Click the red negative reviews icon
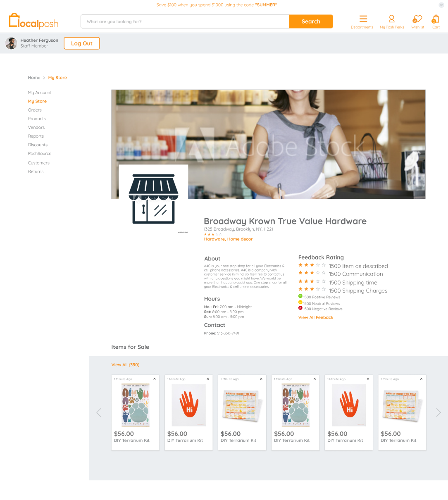448x500 pixels. pos(300,308)
